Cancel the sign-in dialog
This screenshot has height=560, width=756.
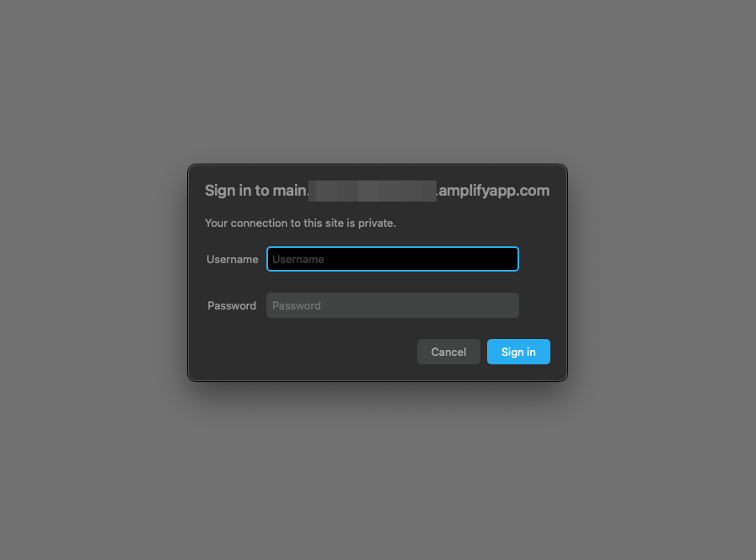tap(448, 352)
